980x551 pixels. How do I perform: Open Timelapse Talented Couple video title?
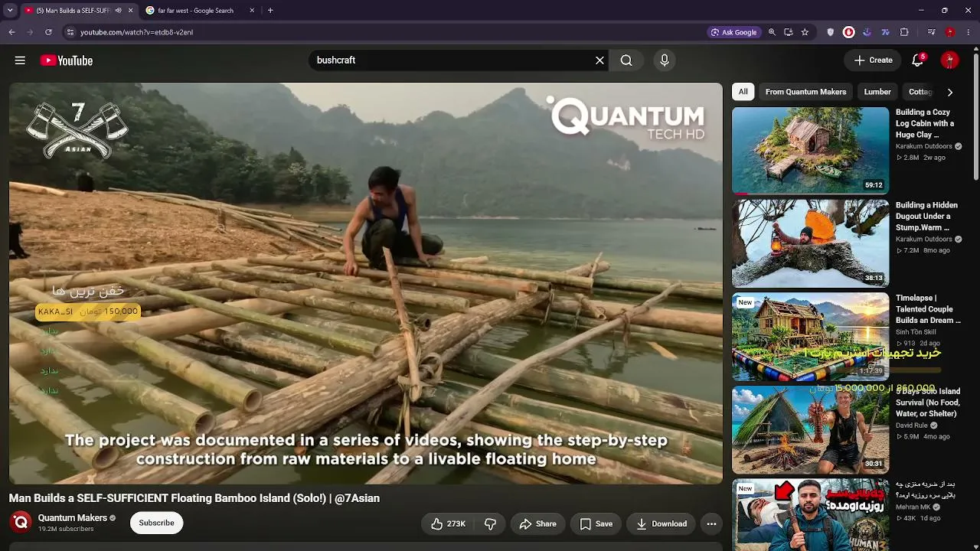pos(927,309)
